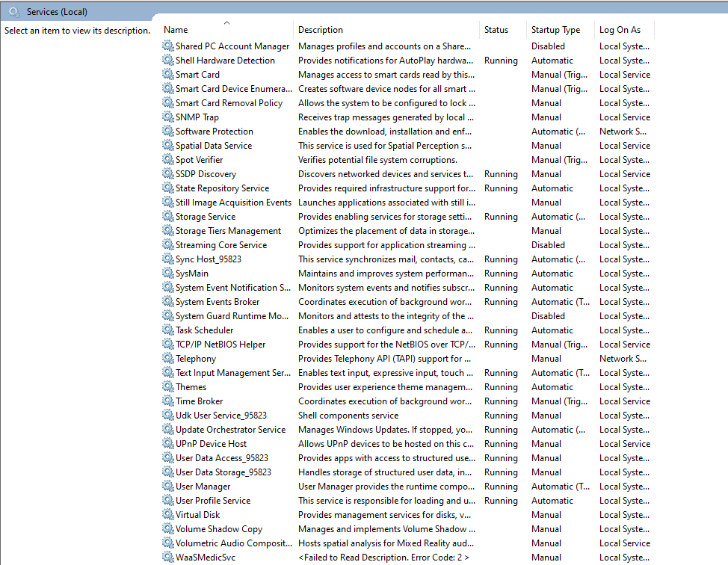Click the Spot Verifier gear icon
This screenshot has width=728, height=565.
click(167, 159)
